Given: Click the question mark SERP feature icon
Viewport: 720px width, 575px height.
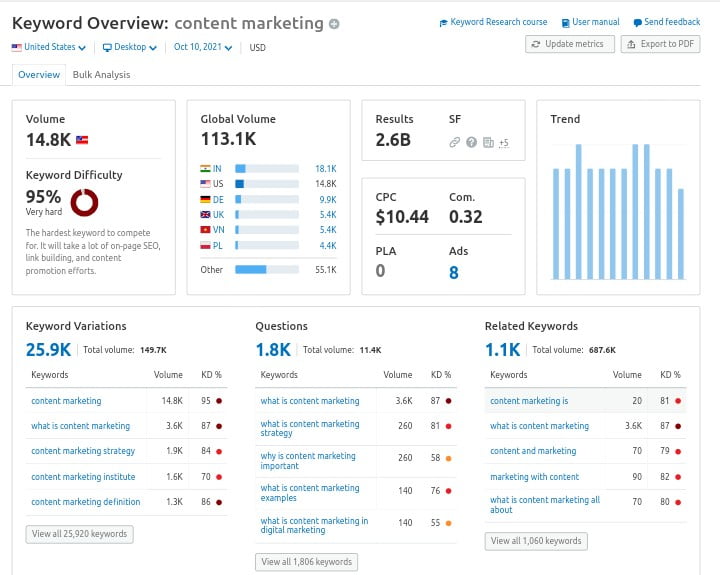Looking at the screenshot, I should coord(471,142).
